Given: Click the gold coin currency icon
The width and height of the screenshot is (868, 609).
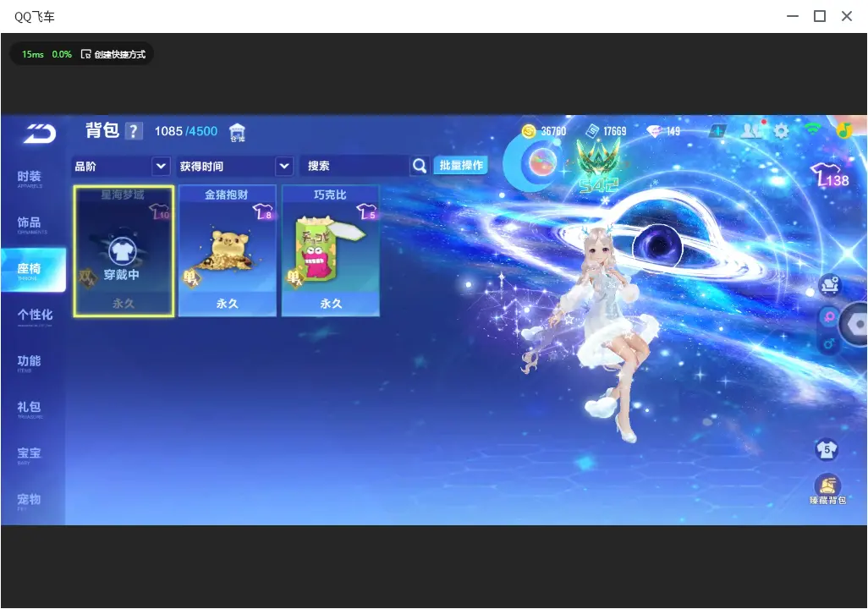Looking at the screenshot, I should point(530,131).
